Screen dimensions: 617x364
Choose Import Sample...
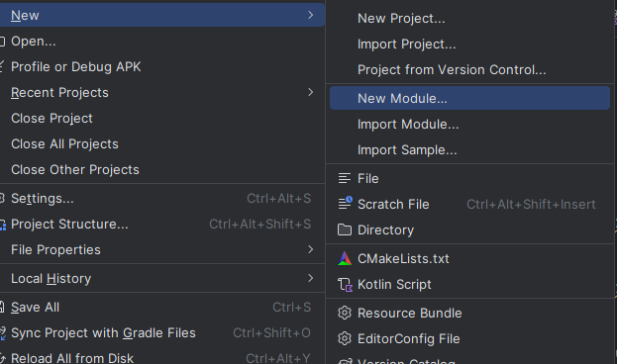[469, 149]
